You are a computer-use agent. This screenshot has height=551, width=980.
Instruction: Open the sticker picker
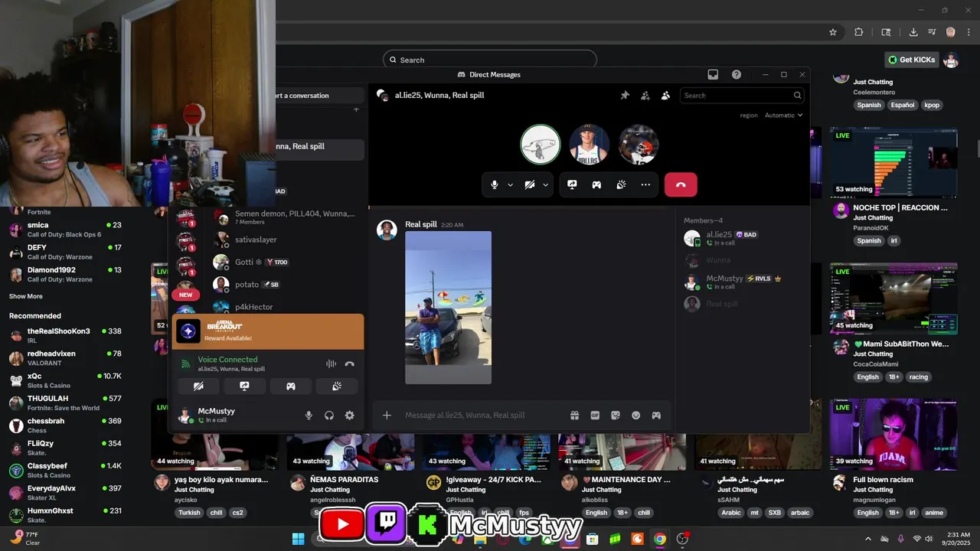615,415
